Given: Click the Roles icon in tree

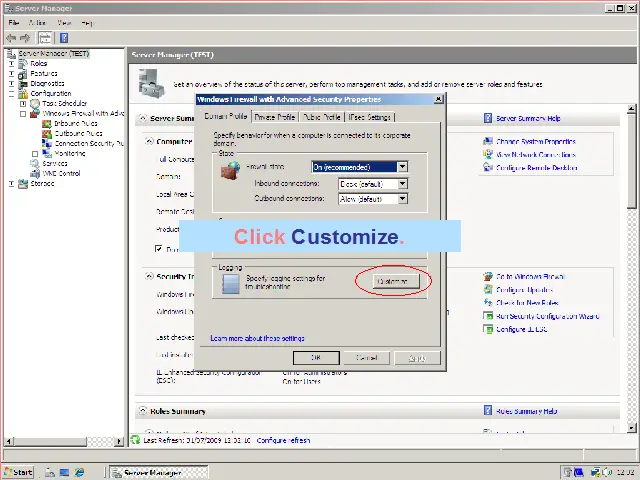Looking at the screenshot, I should point(23,64).
